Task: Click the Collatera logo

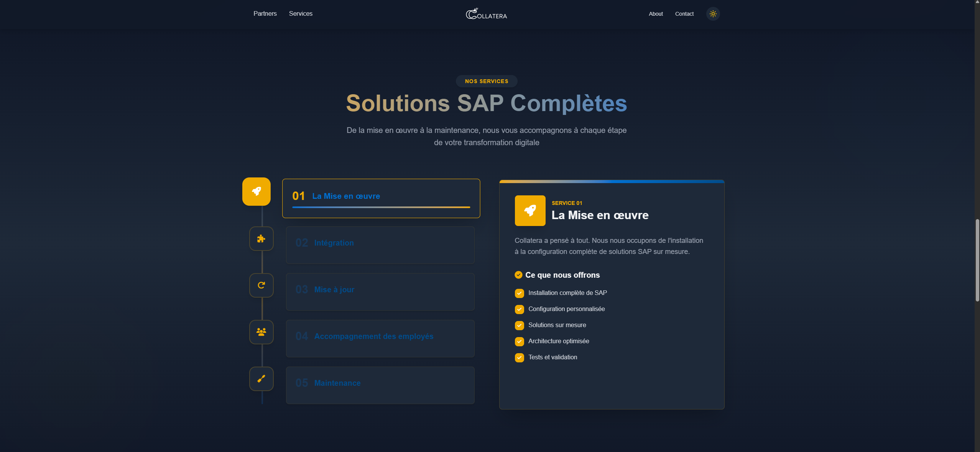Action: (x=486, y=14)
